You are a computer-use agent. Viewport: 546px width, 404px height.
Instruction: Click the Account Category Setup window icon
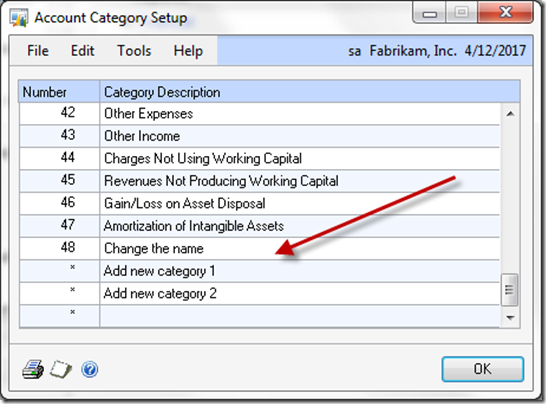click(19, 18)
